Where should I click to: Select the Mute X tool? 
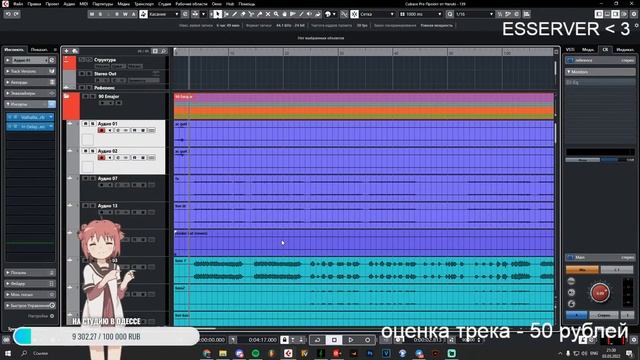(268, 14)
